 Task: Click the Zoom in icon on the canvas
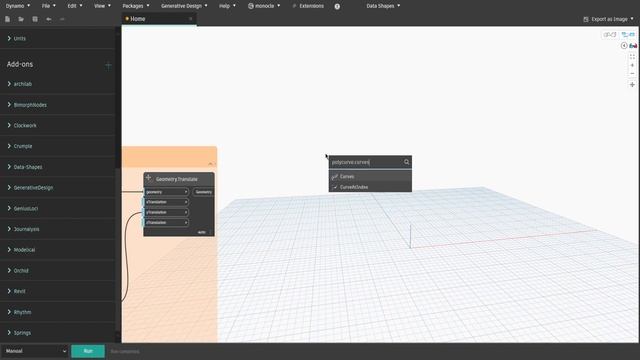point(632,65)
